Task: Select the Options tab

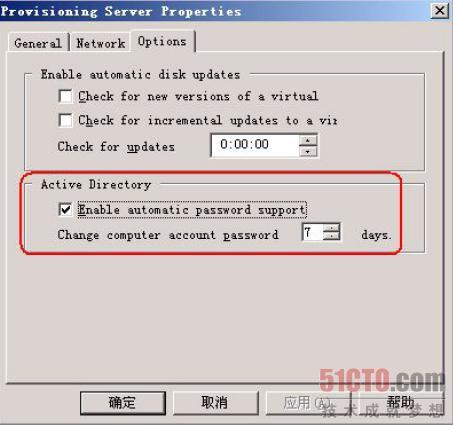Action: (162, 41)
